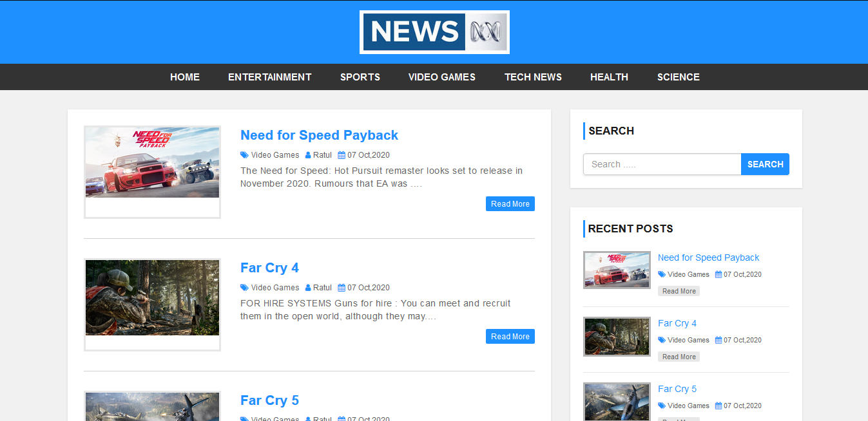Open the Entertainment section
Viewport: 868px width, 421px height.
[x=270, y=77]
